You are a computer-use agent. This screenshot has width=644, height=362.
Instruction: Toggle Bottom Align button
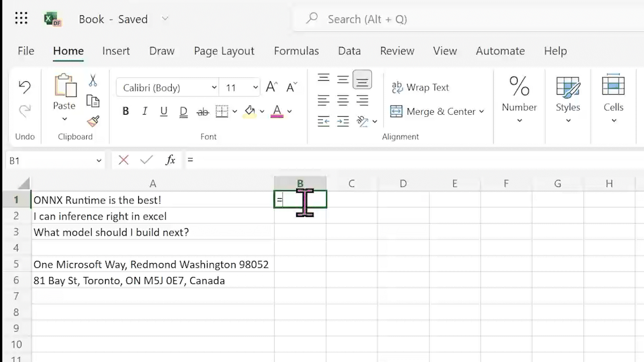[x=362, y=80]
